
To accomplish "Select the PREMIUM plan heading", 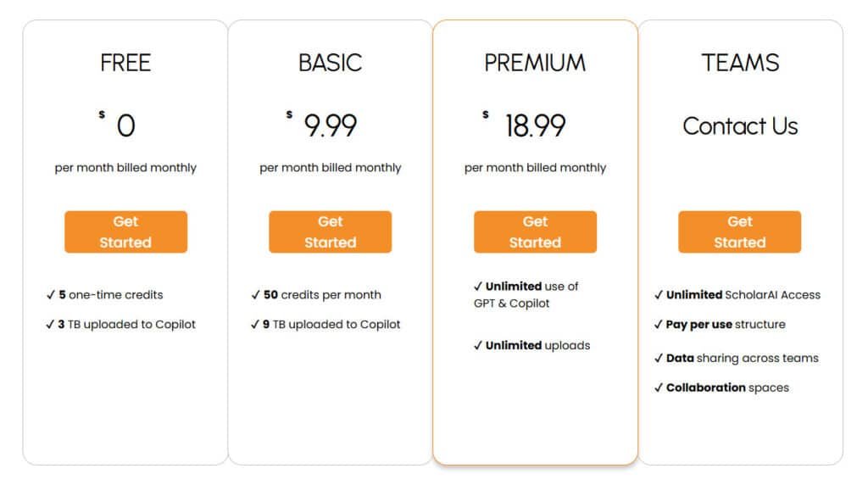I will pyautogui.click(x=535, y=63).
